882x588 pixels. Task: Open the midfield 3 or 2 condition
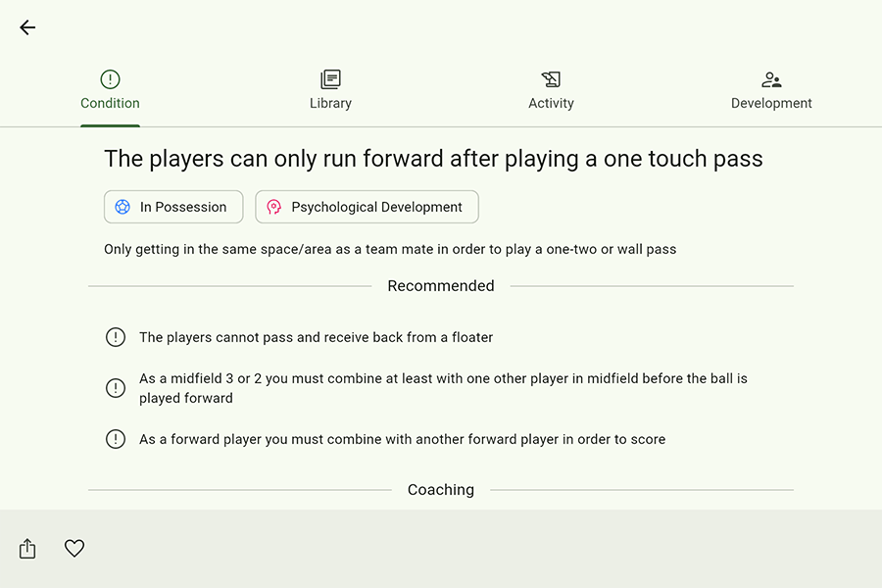coord(443,388)
